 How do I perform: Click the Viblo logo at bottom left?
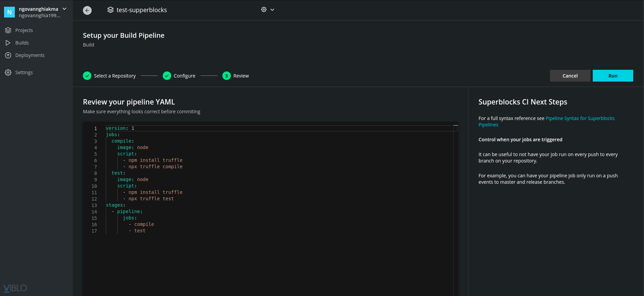[15, 288]
